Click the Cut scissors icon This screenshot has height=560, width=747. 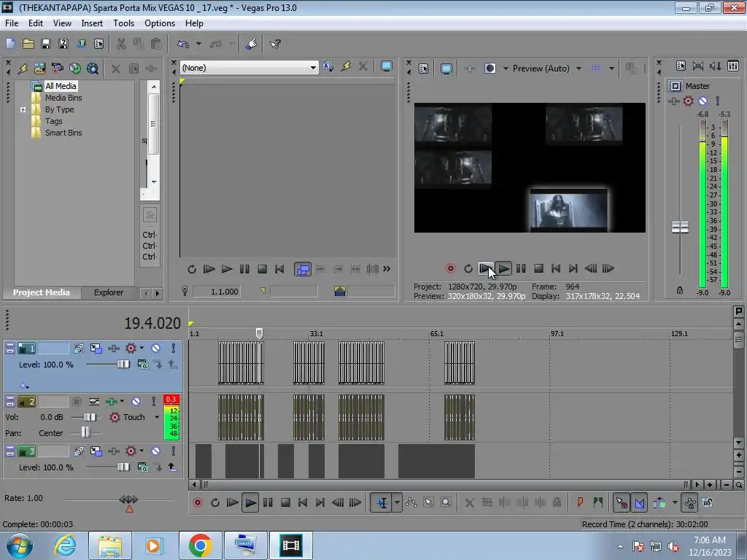121,44
